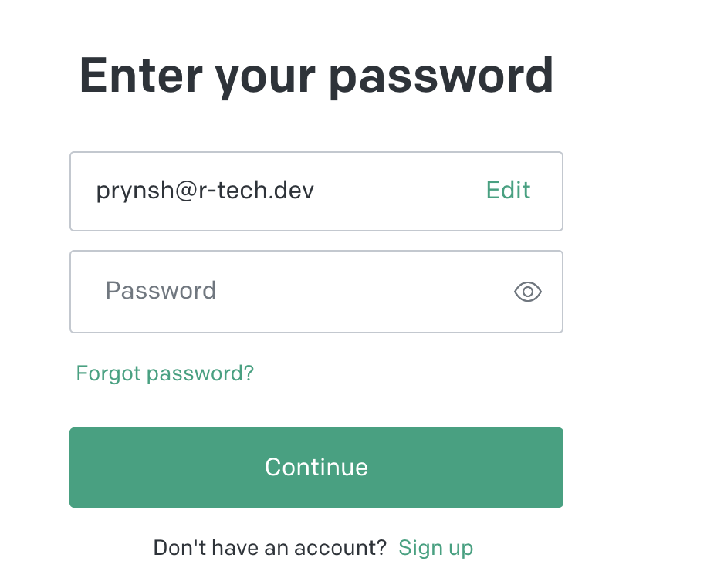This screenshot has width=707, height=588.
Task: Show the password with the eye icon
Action: (528, 292)
